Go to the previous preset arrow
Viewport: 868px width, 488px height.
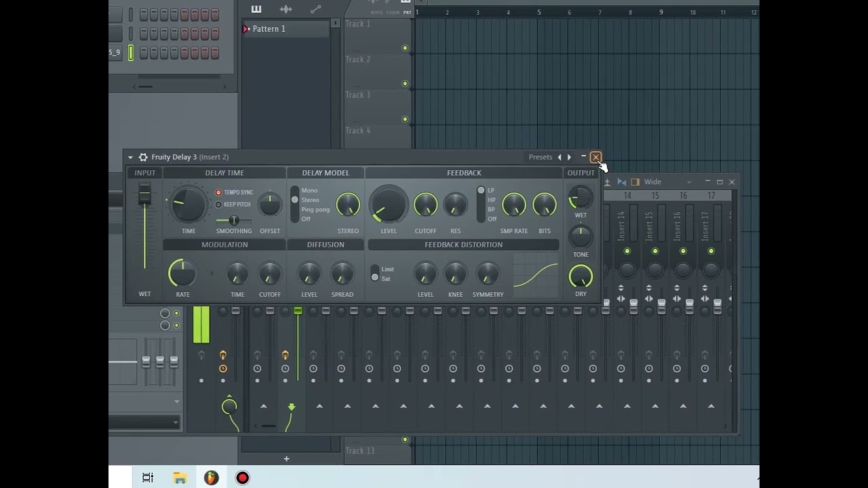559,157
